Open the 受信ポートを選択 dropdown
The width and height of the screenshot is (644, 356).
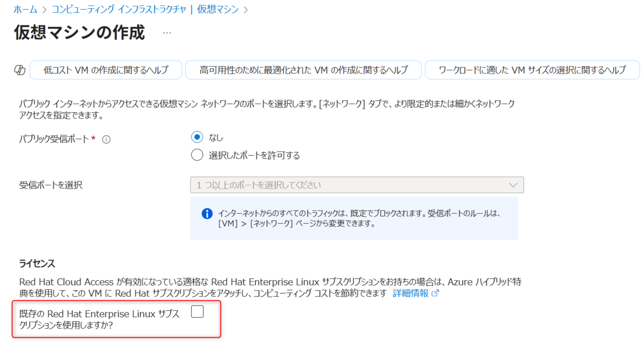(357, 185)
